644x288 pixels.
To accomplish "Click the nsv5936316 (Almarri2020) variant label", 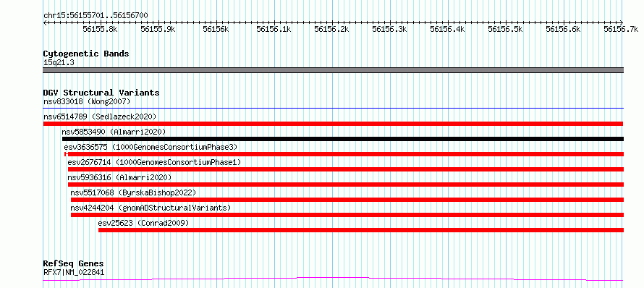I will tap(119, 177).
